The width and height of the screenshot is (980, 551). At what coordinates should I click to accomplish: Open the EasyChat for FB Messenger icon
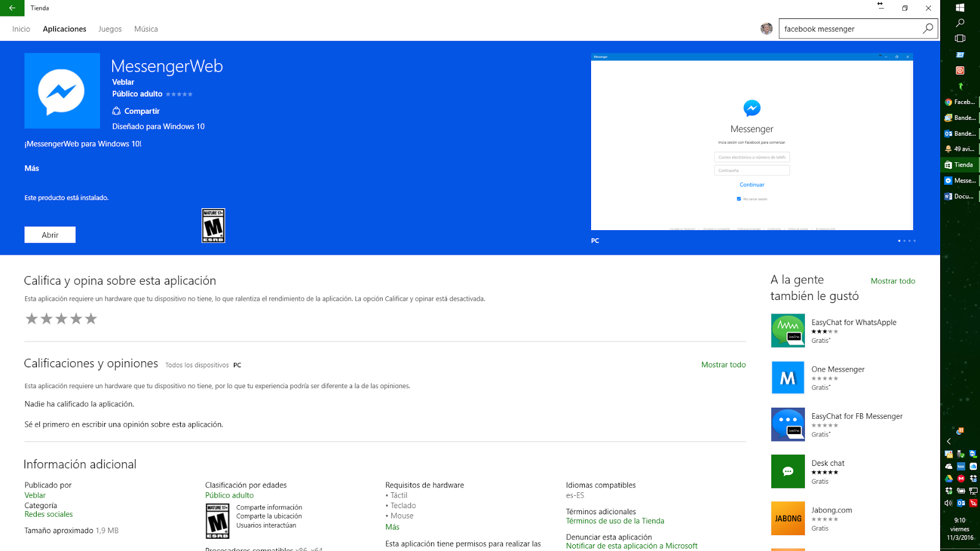[x=788, y=424]
